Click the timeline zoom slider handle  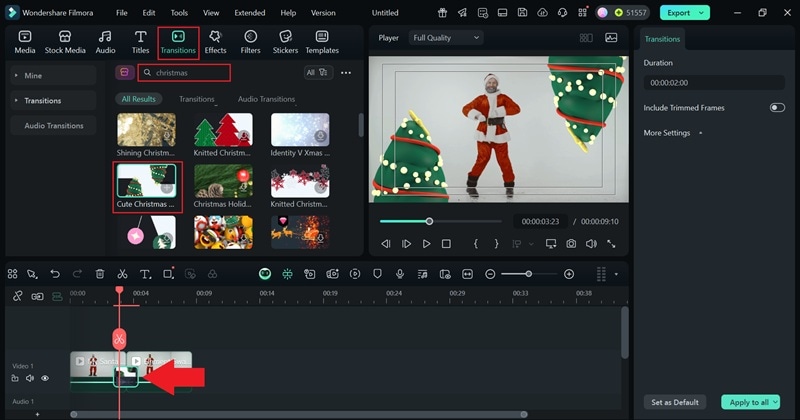(x=529, y=274)
